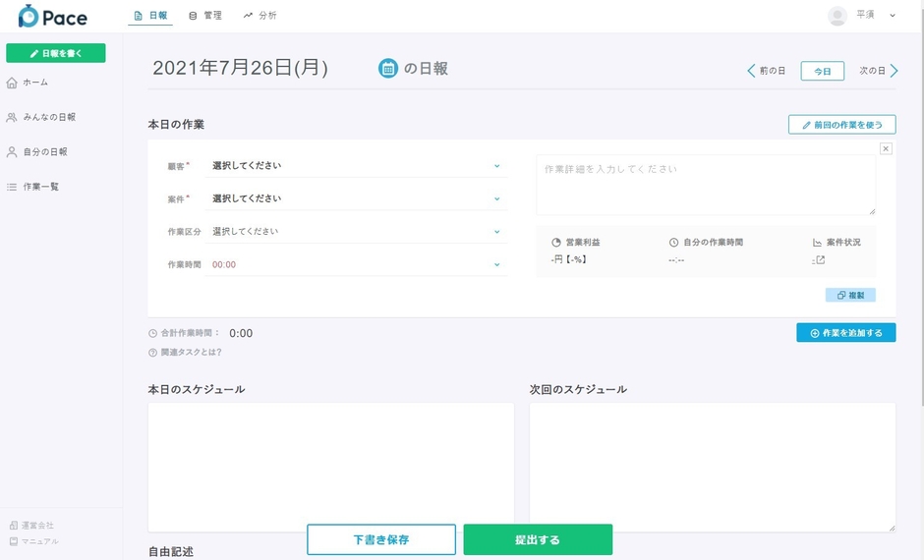Viewport: 924px width, 560px height.
Task: Go to 次の日 next day
Action: point(879,71)
